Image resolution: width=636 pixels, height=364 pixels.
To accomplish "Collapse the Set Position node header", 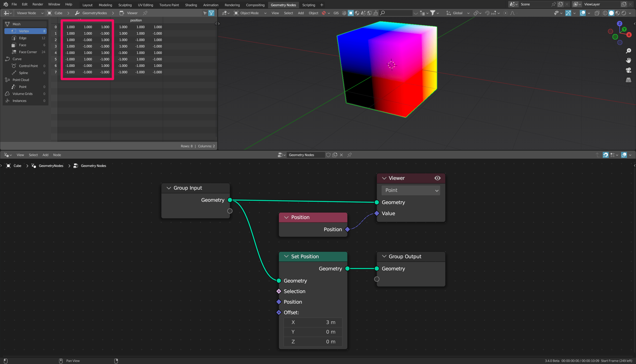I will (286, 256).
